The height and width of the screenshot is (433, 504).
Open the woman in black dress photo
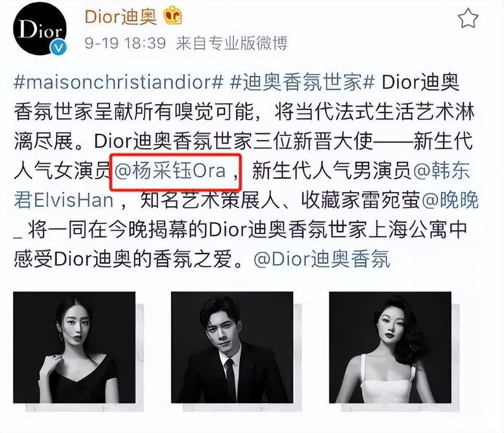74,347
